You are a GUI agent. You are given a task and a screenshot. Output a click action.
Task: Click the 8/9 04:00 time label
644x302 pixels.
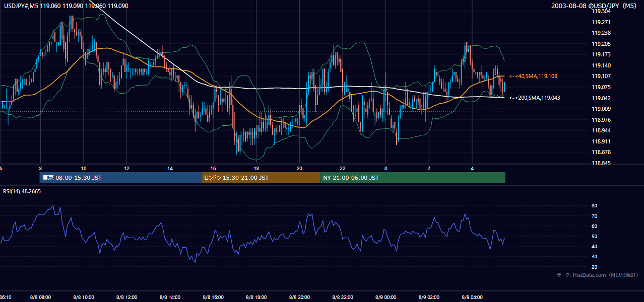click(472, 297)
